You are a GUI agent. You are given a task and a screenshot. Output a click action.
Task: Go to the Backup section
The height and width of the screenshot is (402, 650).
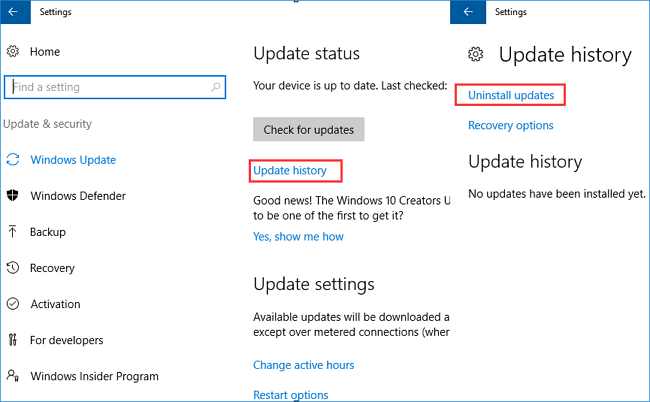pos(48,232)
